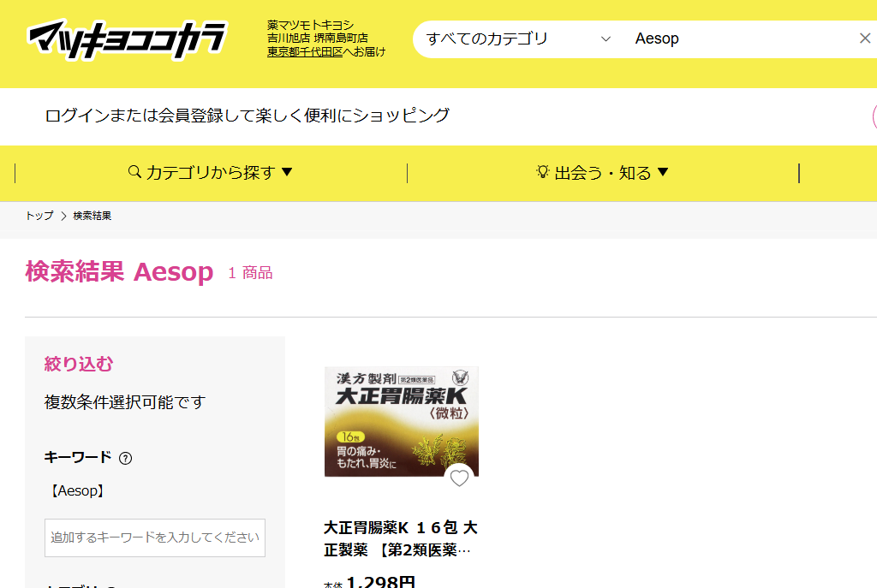Screen dimensions: 877x588
Task: Click the store name 薬マツモトキヨシ 吉川旭店 text
Action: pyautogui.click(x=317, y=32)
